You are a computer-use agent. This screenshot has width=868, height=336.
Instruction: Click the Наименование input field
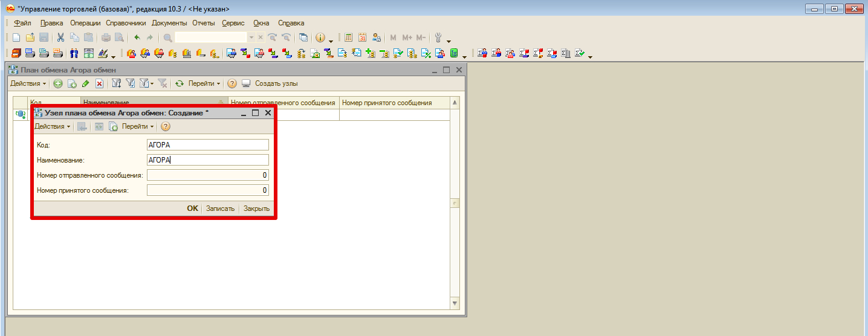pyautogui.click(x=207, y=160)
